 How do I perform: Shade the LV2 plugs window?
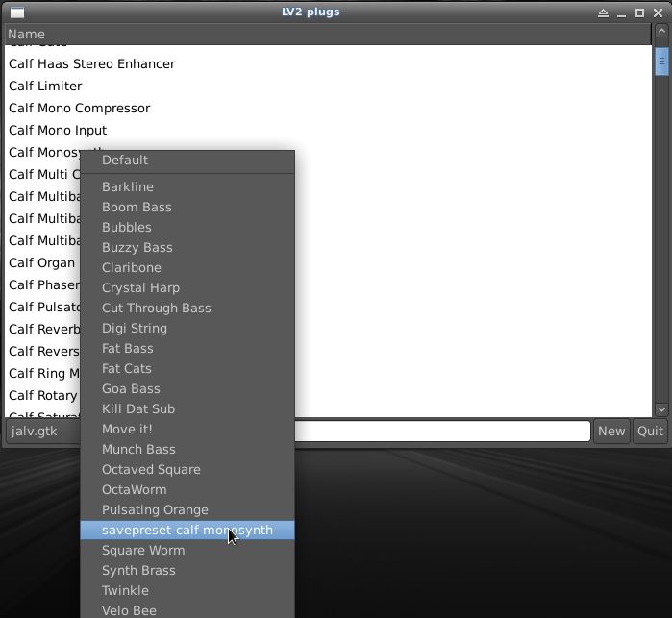(x=603, y=12)
